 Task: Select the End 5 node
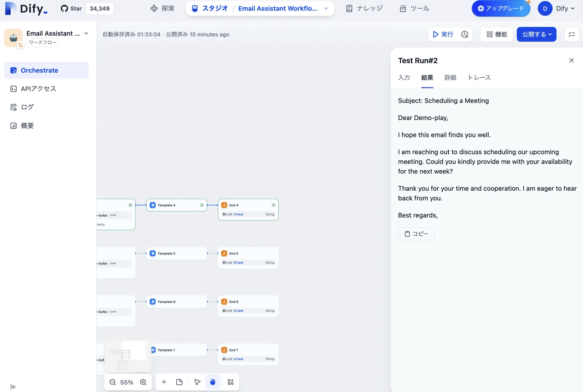(248, 258)
